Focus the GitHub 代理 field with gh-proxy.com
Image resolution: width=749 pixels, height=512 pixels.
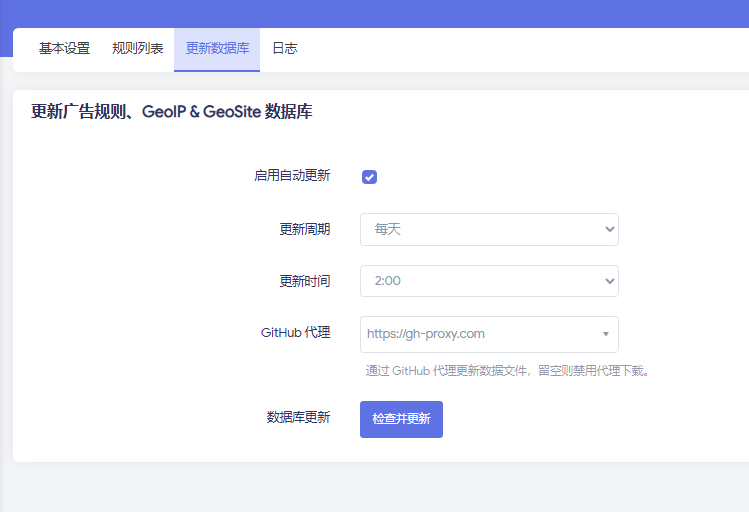click(x=475, y=334)
